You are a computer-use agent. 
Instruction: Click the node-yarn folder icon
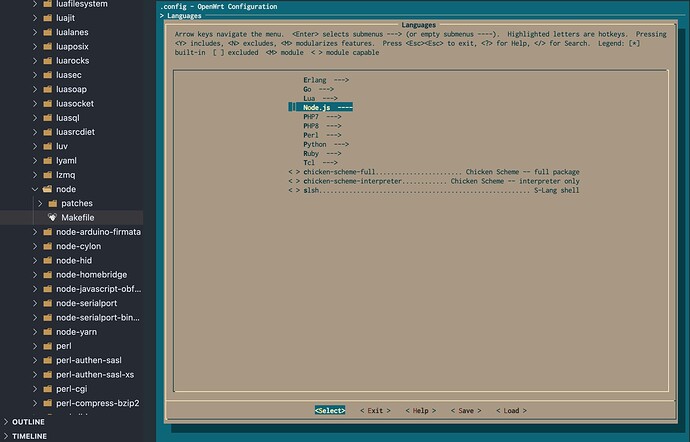(x=48, y=332)
